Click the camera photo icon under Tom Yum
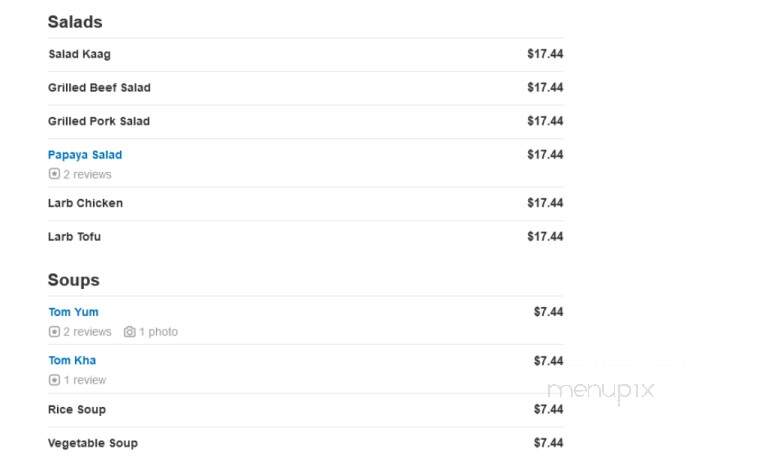The width and height of the screenshot is (780, 473). click(x=129, y=332)
